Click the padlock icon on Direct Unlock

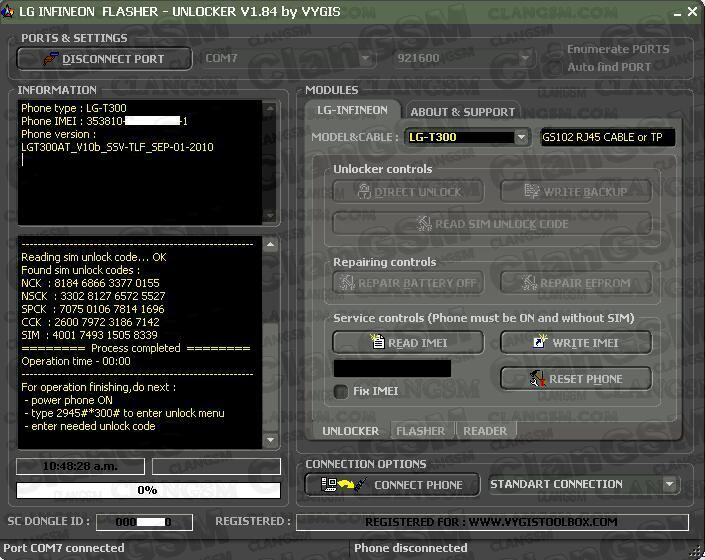pos(364,191)
